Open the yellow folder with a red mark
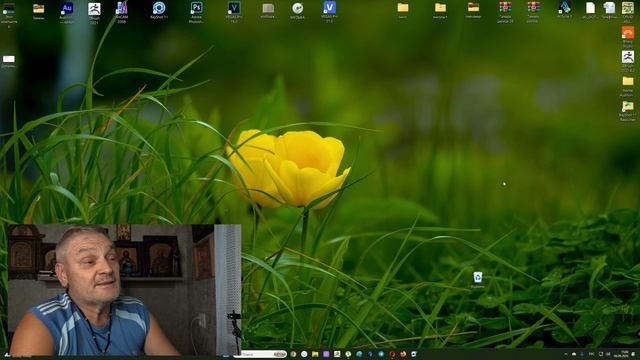The width and height of the screenshot is (640, 360). (x=440, y=7)
